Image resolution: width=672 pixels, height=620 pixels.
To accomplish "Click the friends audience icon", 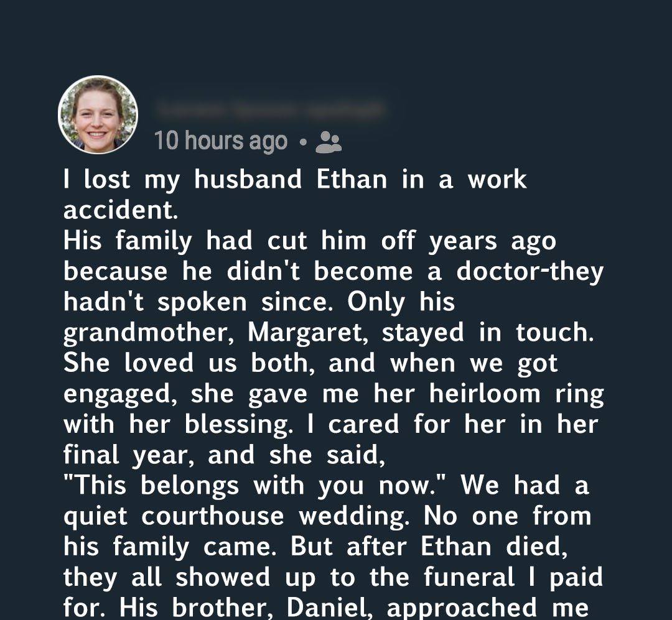I will click(329, 142).
